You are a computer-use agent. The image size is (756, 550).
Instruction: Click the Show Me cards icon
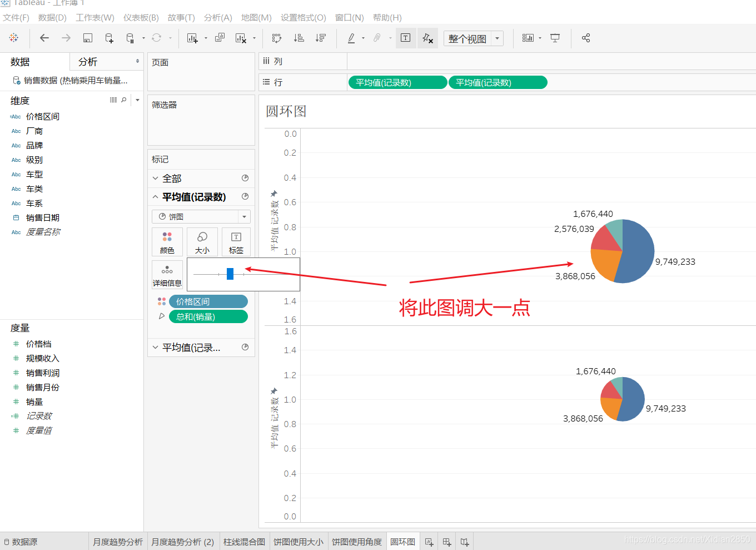point(528,38)
